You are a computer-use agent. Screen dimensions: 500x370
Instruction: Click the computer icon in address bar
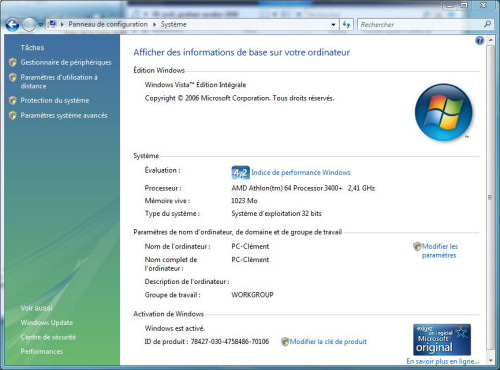click(x=52, y=24)
